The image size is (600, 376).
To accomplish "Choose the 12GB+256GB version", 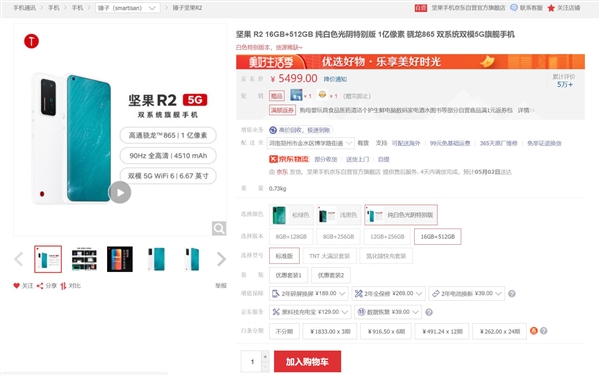I will tap(387, 237).
